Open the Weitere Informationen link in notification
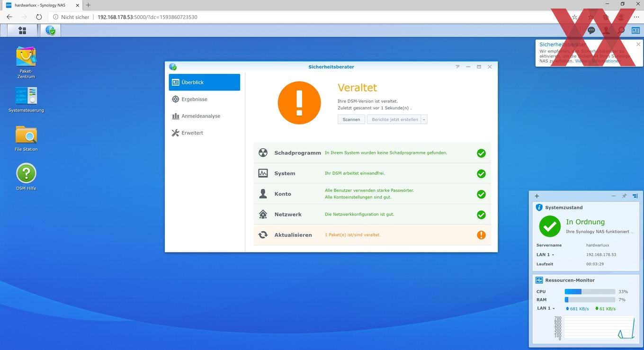644x350 pixels. click(x=597, y=61)
